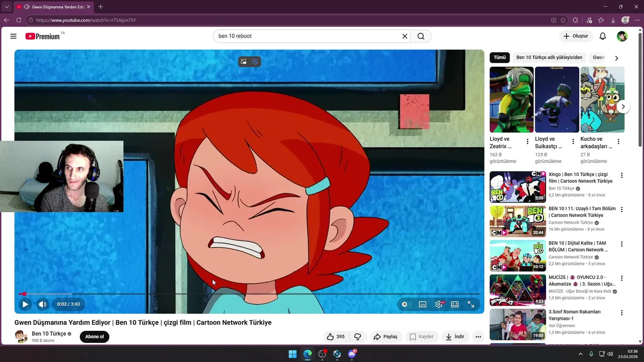Open browser media control music icon
The width and height of the screenshot is (644, 362).
tap(589, 20)
